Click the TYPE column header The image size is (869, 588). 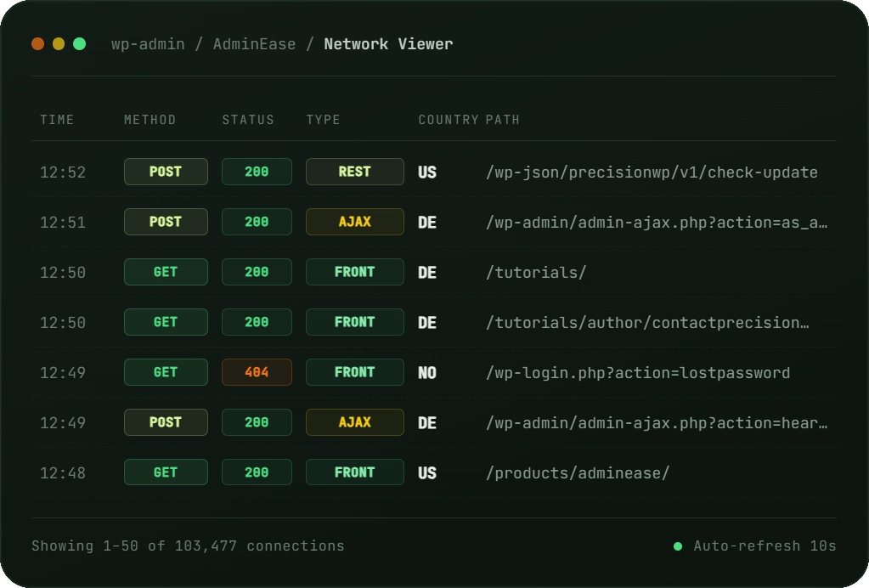323,120
